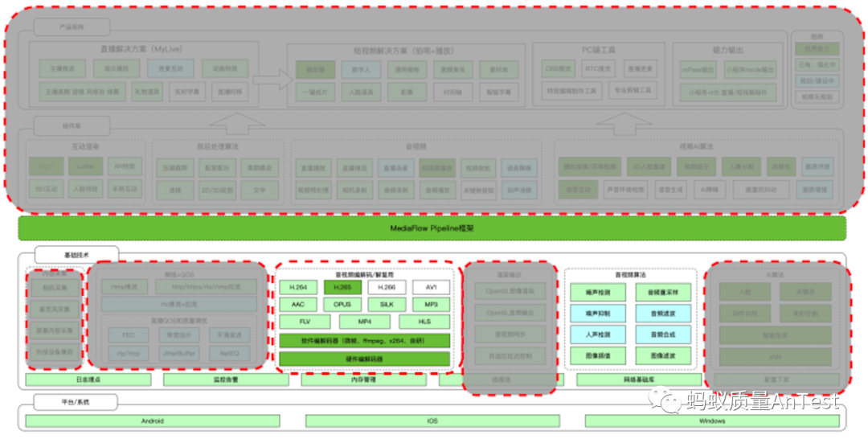The width and height of the screenshot is (868, 439).
Task: Click the SILK codec box
Action: pos(387,305)
